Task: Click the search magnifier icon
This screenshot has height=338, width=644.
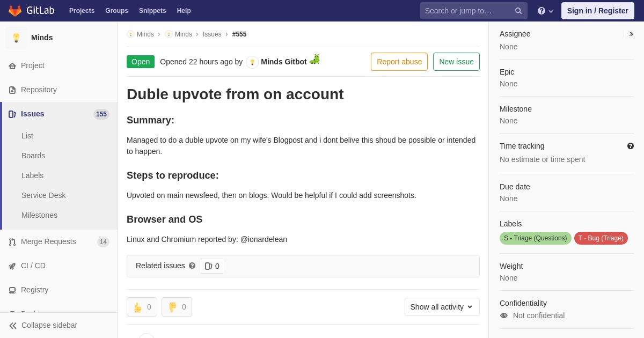Action: tap(518, 11)
